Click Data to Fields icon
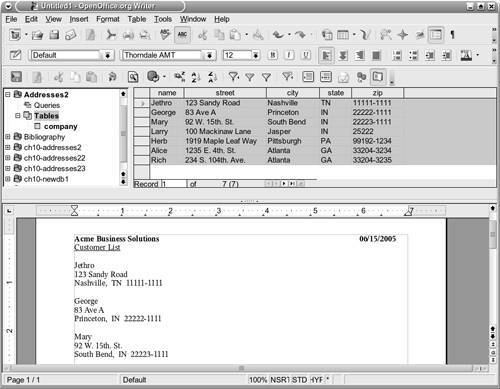500x389 pixels. [x=326, y=77]
